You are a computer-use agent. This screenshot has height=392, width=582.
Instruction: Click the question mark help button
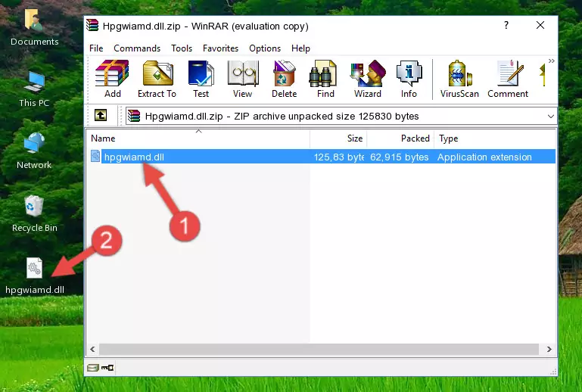pyautogui.click(x=506, y=25)
